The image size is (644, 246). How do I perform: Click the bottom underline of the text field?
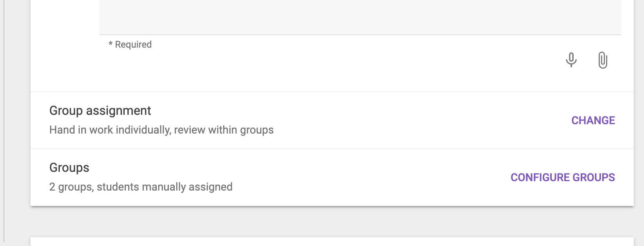coord(360,35)
